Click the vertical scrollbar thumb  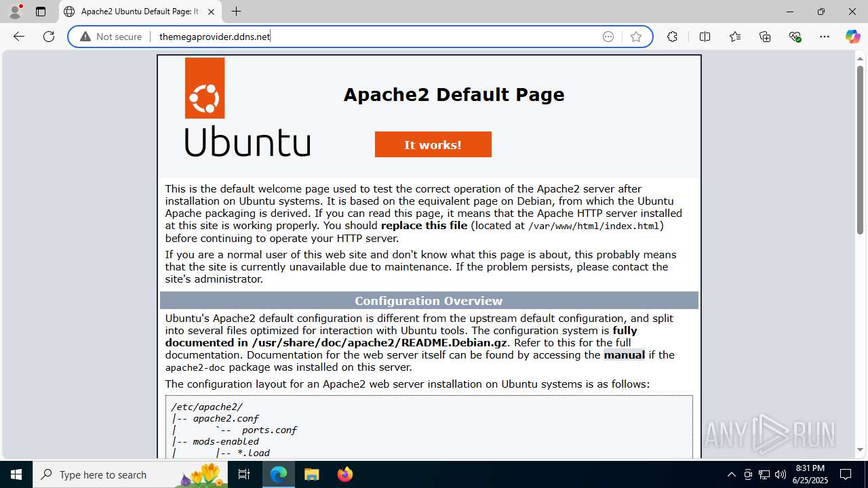[860, 150]
